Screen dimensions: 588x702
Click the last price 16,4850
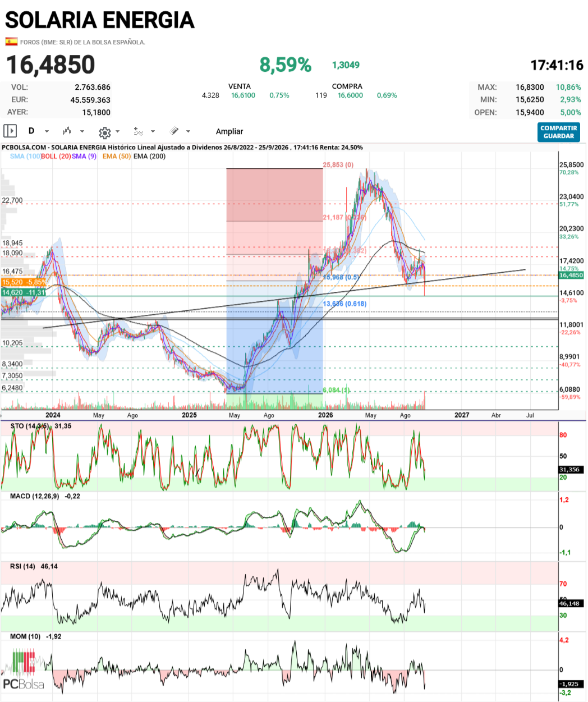coord(50,65)
